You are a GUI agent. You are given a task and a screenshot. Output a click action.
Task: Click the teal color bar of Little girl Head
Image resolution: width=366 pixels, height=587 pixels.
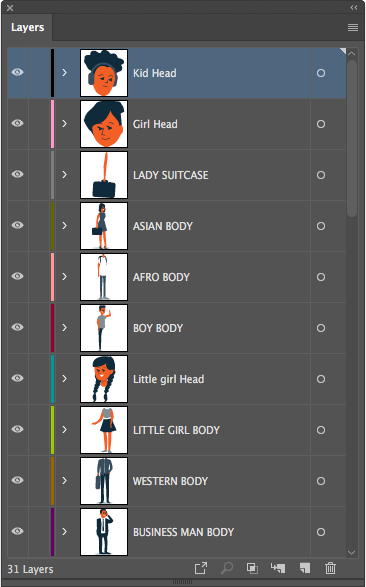(x=52, y=379)
